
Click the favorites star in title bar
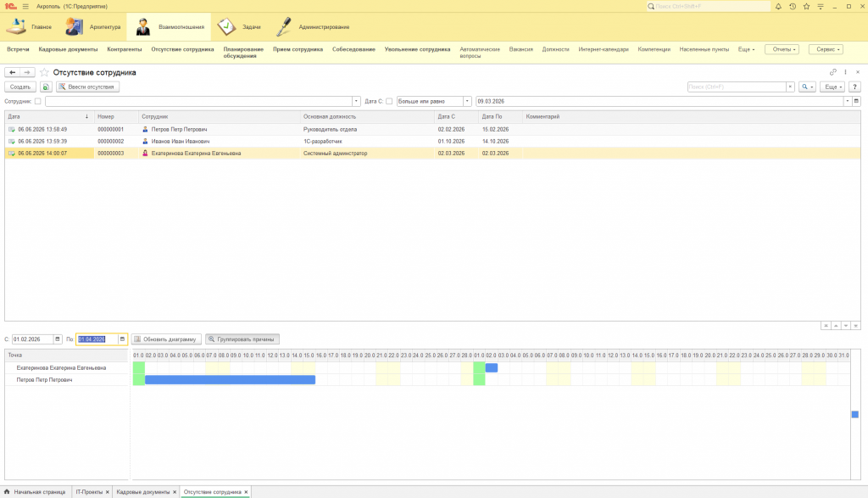807,7
